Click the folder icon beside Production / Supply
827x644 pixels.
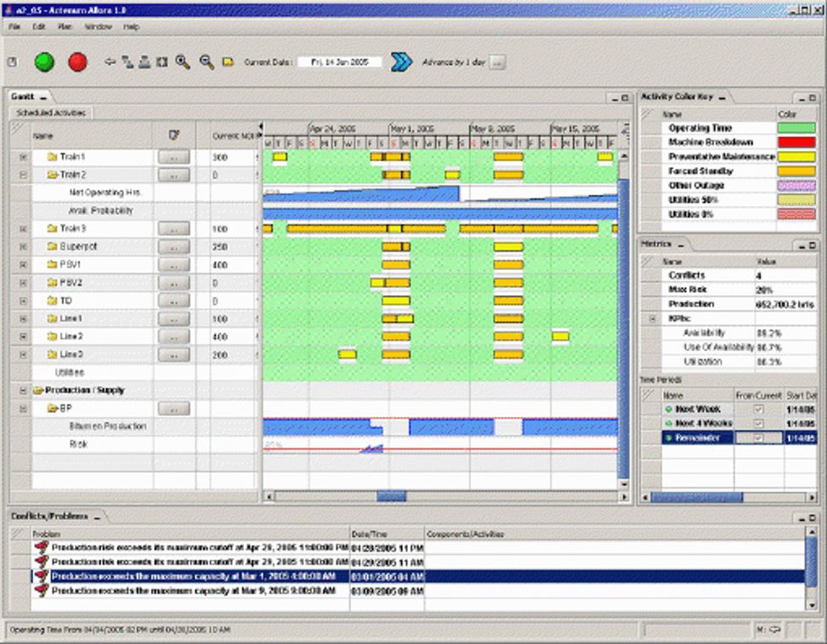pyautogui.click(x=38, y=390)
